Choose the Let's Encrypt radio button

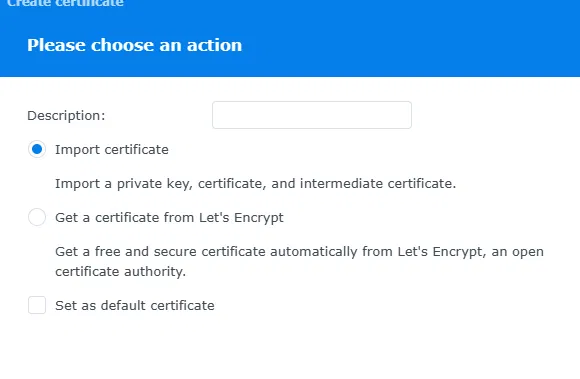(37, 217)
